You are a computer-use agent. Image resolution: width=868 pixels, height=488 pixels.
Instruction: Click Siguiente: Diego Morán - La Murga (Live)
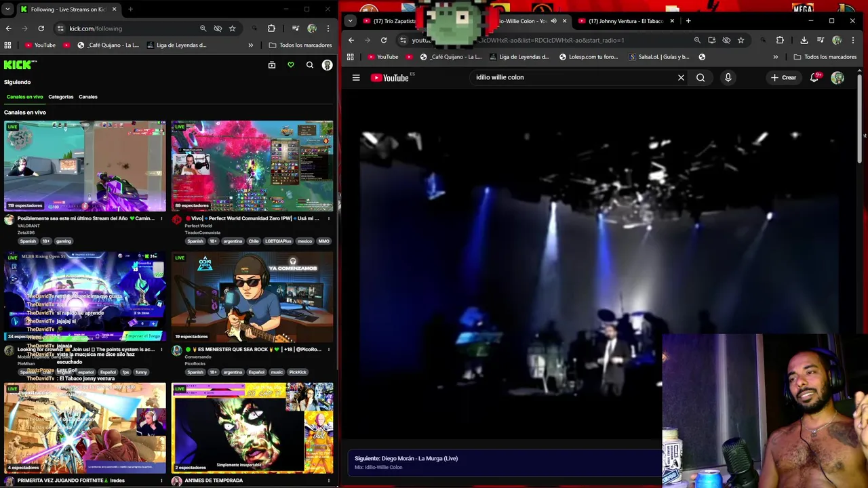(x=406, y=459)
